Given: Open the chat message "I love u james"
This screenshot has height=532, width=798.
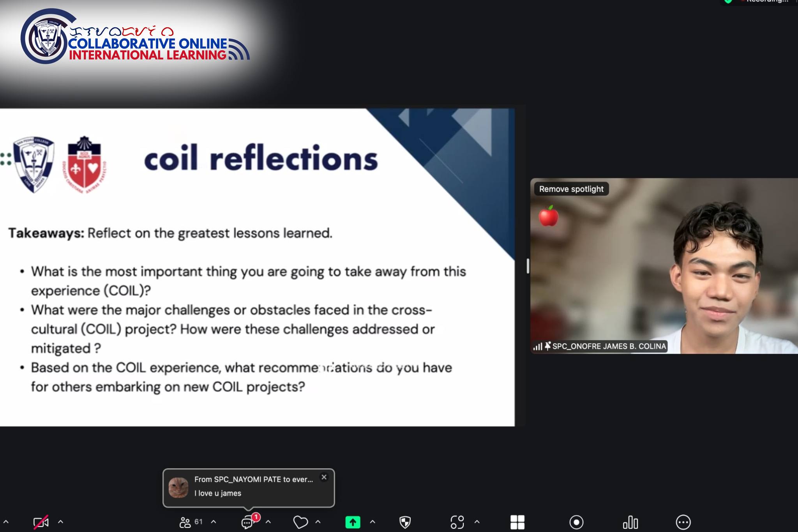Looking at the screenshot, I should (x=218, y=493).
